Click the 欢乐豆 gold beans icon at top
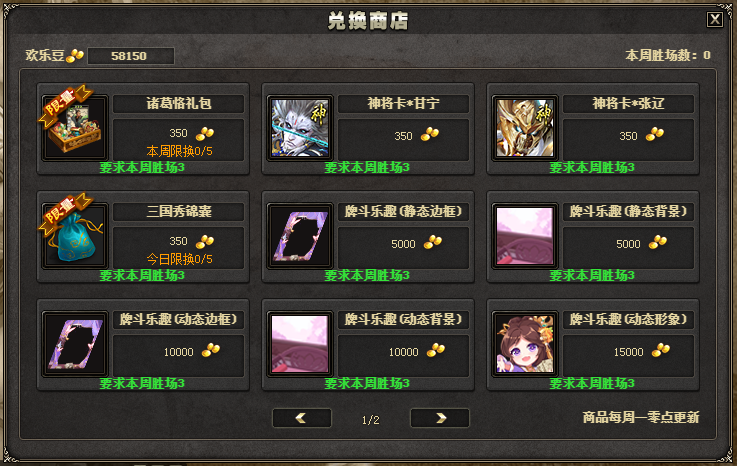 click(75, 56)
